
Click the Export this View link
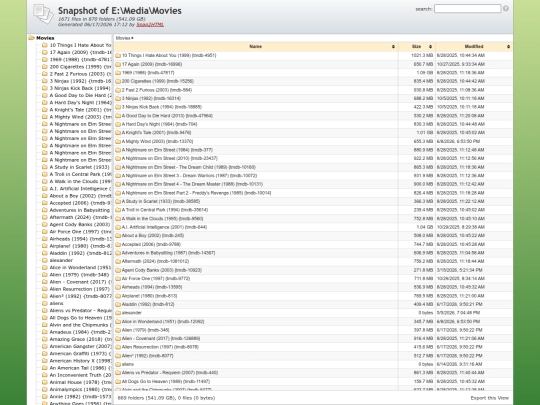489,398
